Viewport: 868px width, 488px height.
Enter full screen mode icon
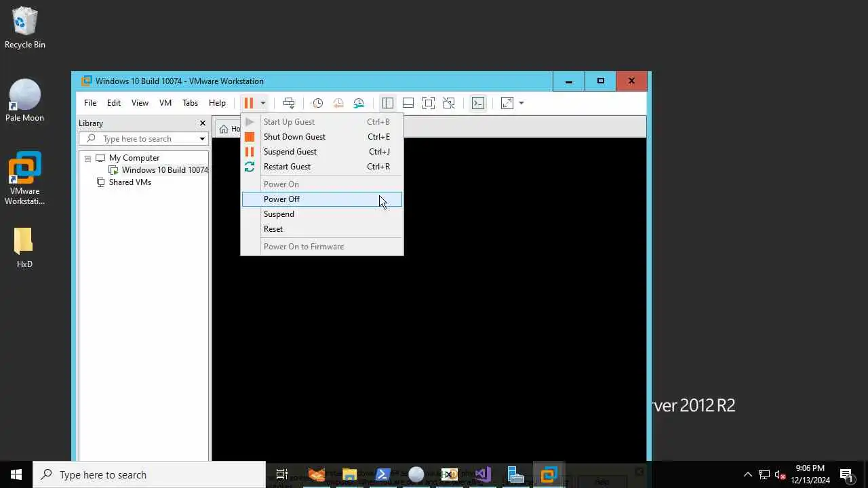tap(429, 103)
